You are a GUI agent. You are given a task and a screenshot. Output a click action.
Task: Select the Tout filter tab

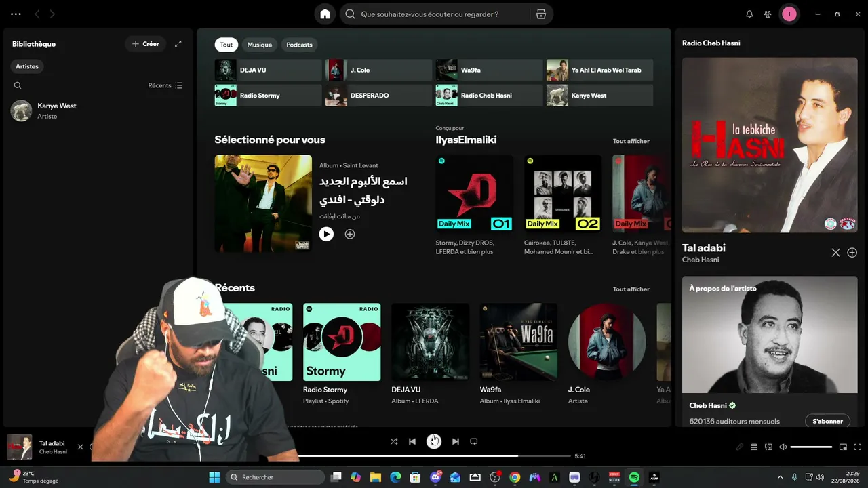pos(226,45)
